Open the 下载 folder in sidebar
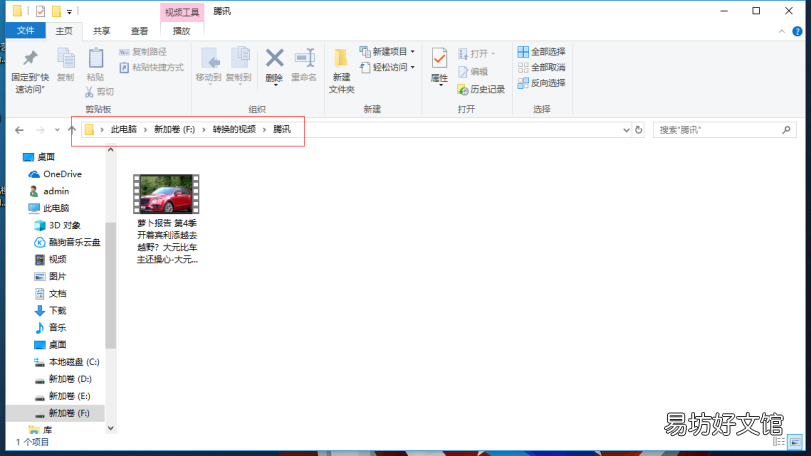This screenshot has width=811, height=456. [50, 311]
